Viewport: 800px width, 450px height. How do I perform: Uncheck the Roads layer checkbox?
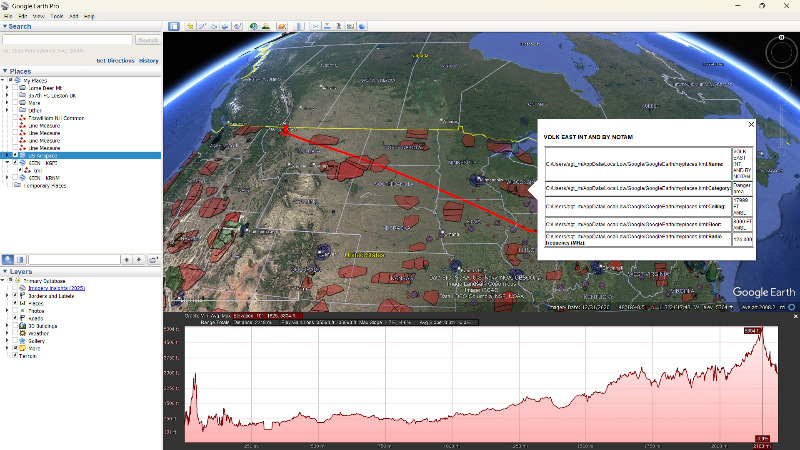coord(14,319)
